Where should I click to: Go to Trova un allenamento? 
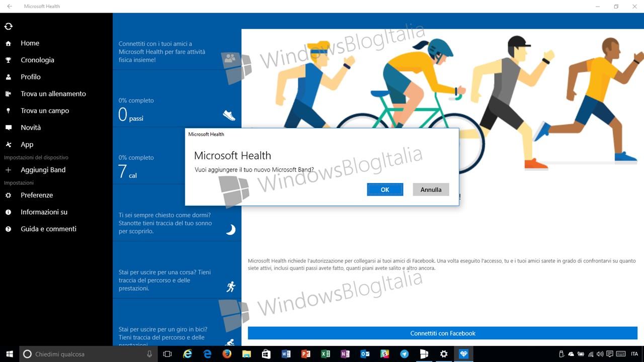pos(53,94)
